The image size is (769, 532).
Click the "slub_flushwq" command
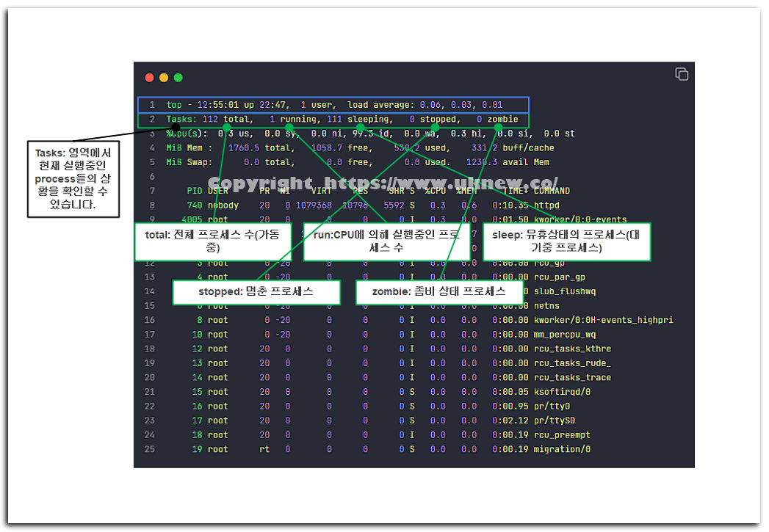pyautogui.click(x=565, y=291)
